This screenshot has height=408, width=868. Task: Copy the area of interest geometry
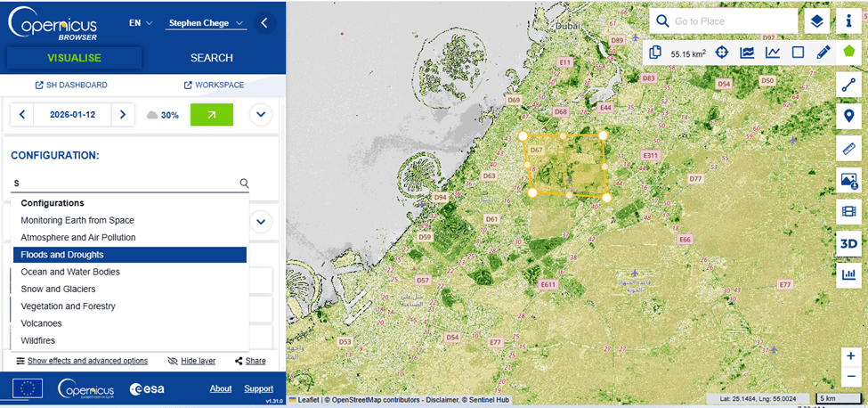pyautogui.click(x=655, y=53)
